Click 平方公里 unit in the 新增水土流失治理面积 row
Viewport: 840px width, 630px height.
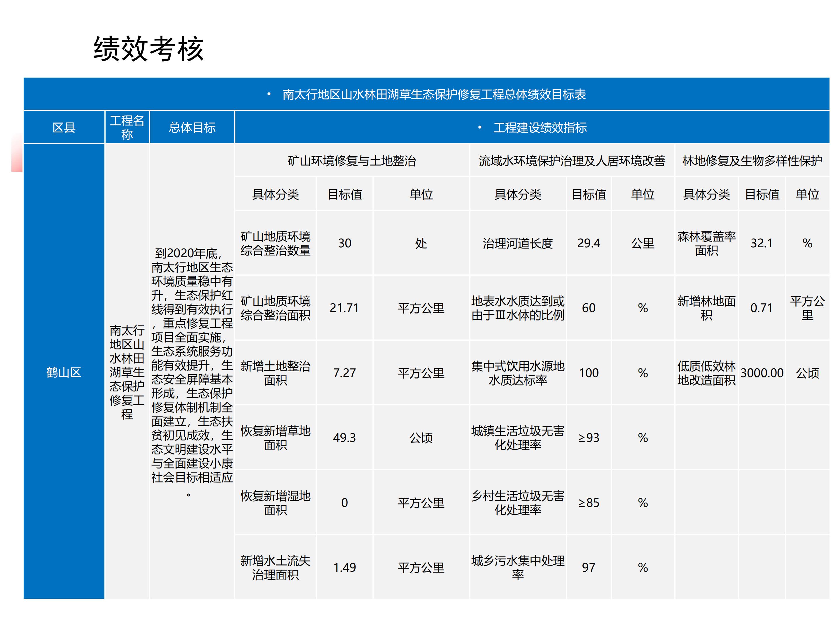(421, 568)
